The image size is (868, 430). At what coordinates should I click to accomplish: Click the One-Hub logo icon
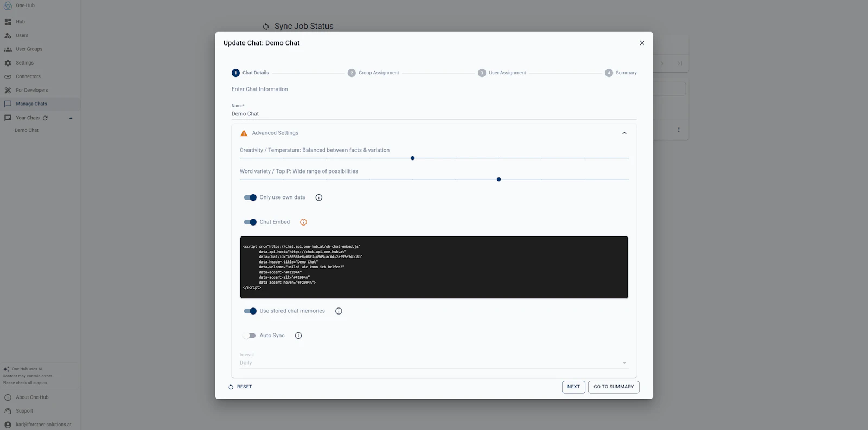tap(8, 5)
